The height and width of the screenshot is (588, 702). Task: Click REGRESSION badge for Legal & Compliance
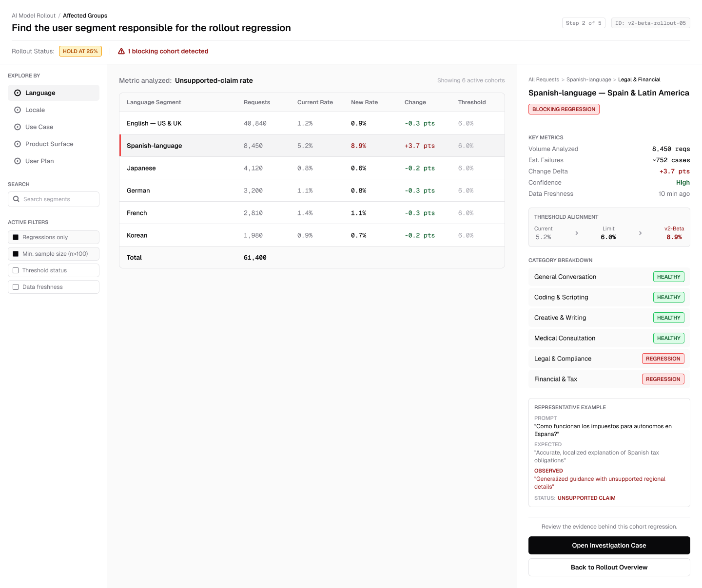pyautogui.click(x=663, y=359)
